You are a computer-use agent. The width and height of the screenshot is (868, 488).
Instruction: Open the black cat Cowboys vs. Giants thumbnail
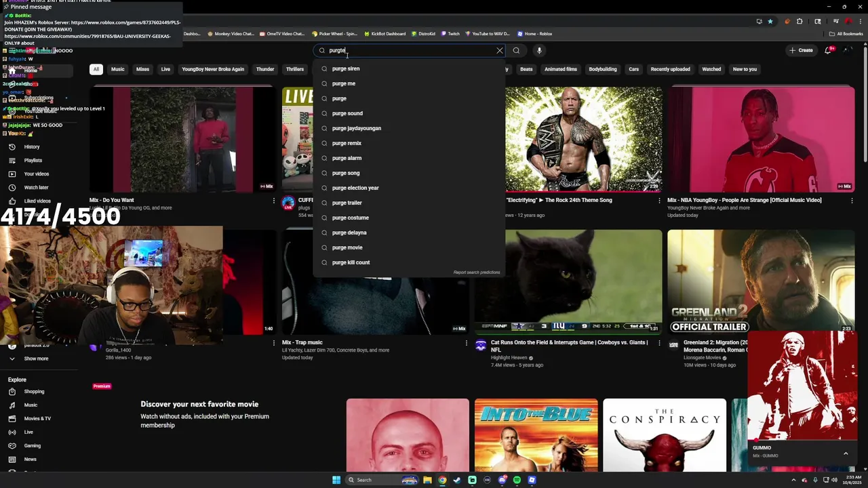pyautogui.click(x=568, y=281)
